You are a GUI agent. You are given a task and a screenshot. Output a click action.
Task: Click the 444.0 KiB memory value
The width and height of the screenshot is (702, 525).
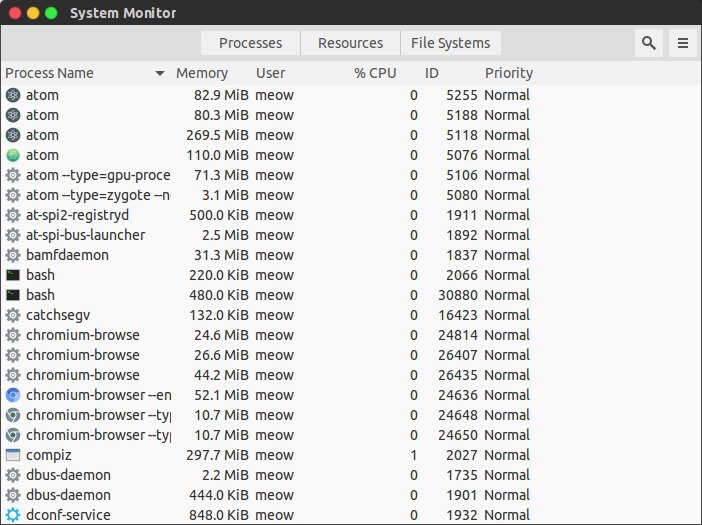pyautogui.click(x=218, y=495)
